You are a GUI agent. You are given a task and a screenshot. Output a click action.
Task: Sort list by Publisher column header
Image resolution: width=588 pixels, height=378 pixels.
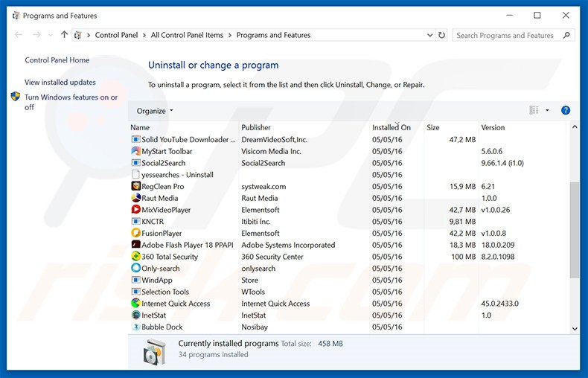256,127
